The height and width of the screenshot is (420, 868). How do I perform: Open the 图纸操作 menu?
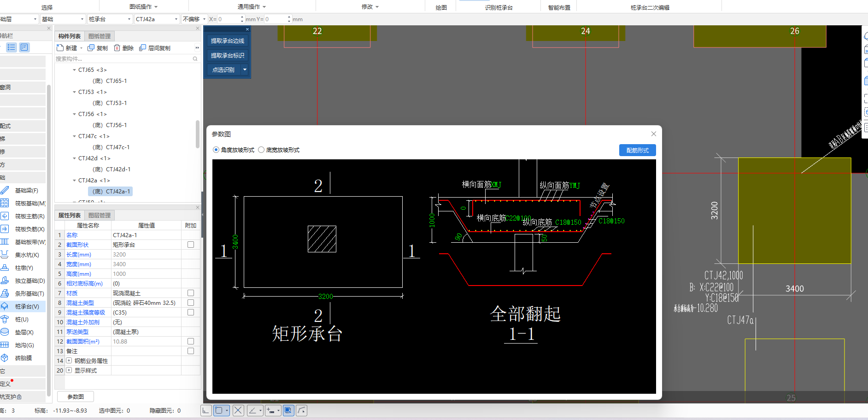click(144, 7)
